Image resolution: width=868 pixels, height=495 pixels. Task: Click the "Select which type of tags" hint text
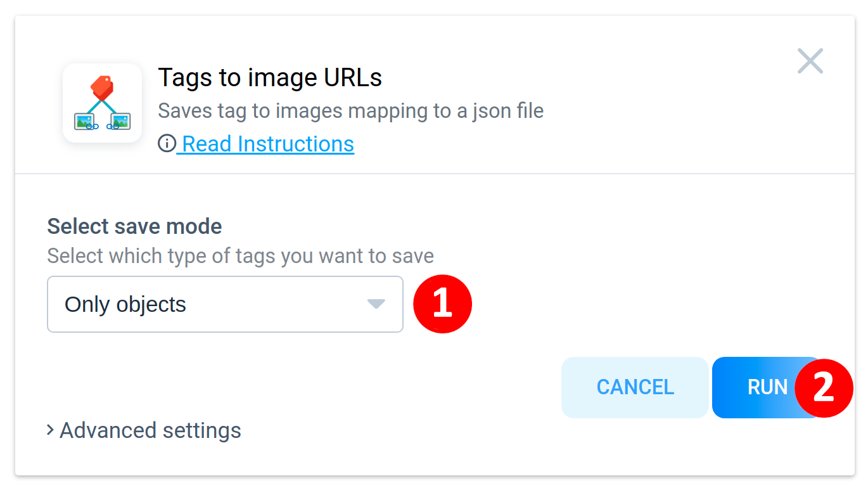[240, 256]
